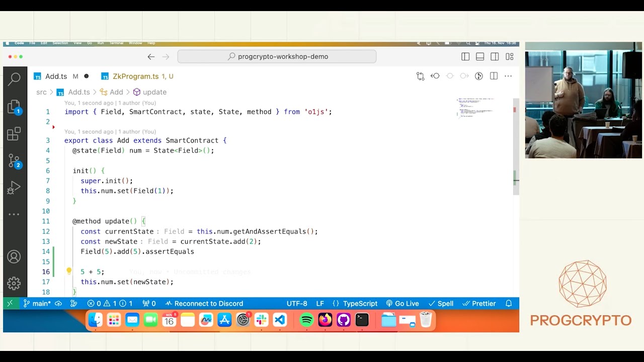Image resolution: width=644 pixels, height=362 pixels.
Task: Open the Accounts icon in activity bar
Action: (x=14, y=257)
